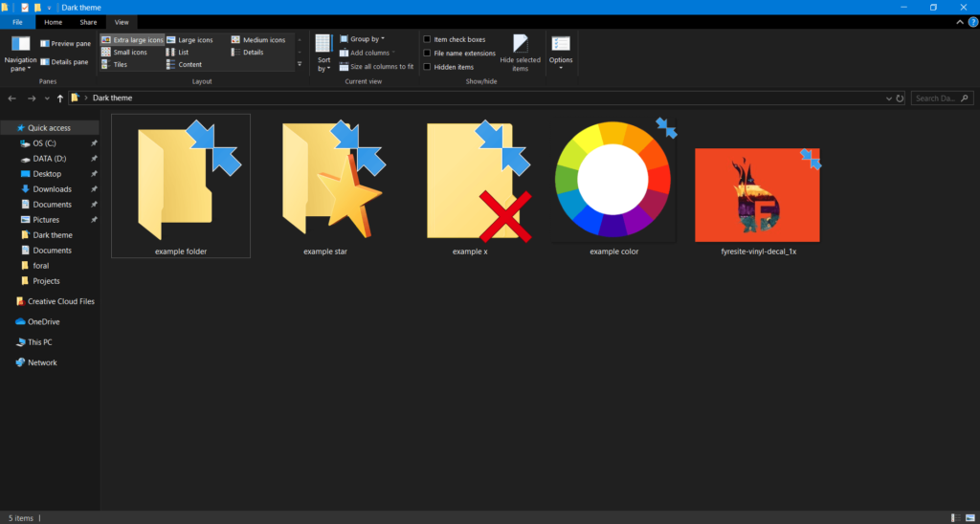Toggle the Preview pane button
The width and height of the screenshot is (980, 524).
(x=65, y=44)
